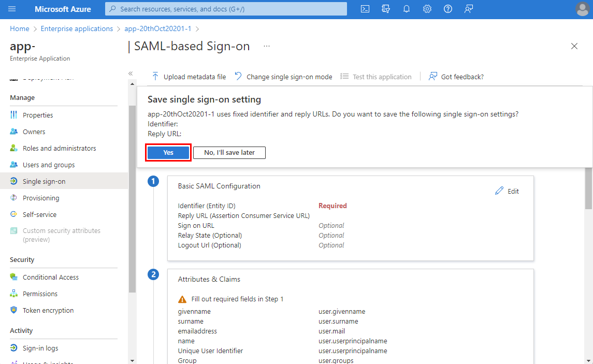Select Single sign-on menu item
Image resolution: width=593 pixels, height=364 pixels.
click(x=64, y=181)
